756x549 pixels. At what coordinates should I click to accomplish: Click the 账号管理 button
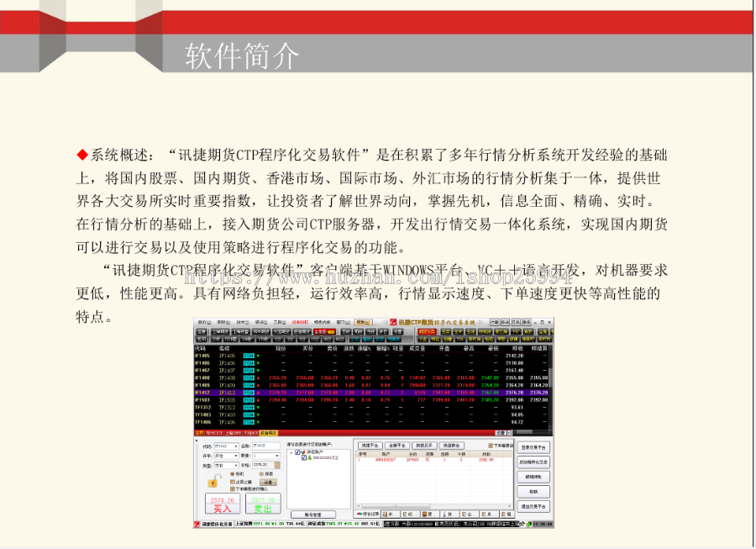tap(313, 515)
